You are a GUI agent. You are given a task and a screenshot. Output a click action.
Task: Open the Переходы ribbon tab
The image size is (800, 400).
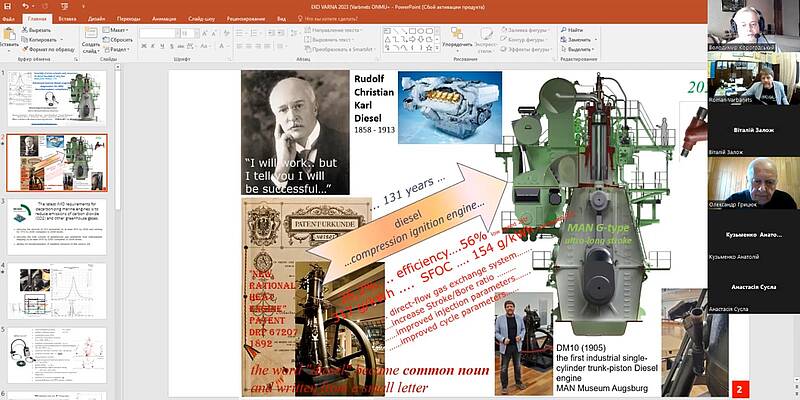coord(129,19)
